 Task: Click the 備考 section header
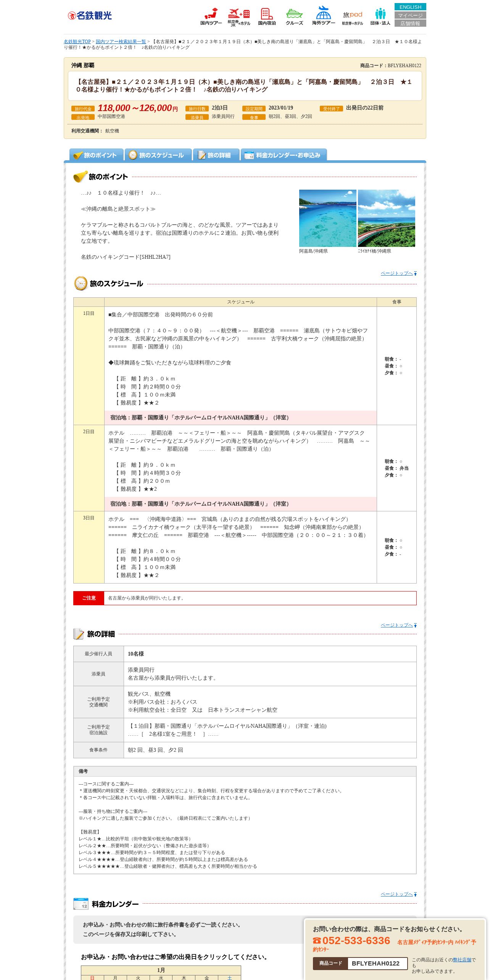click(x=245, y=771)
